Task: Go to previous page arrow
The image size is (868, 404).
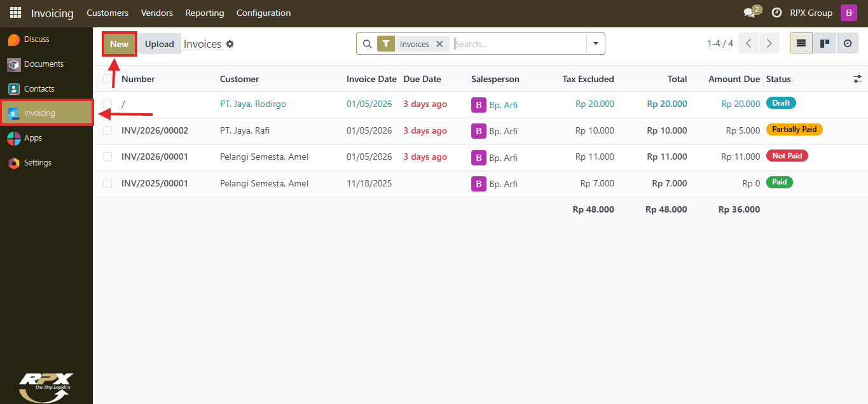Action: coord(749,43)
